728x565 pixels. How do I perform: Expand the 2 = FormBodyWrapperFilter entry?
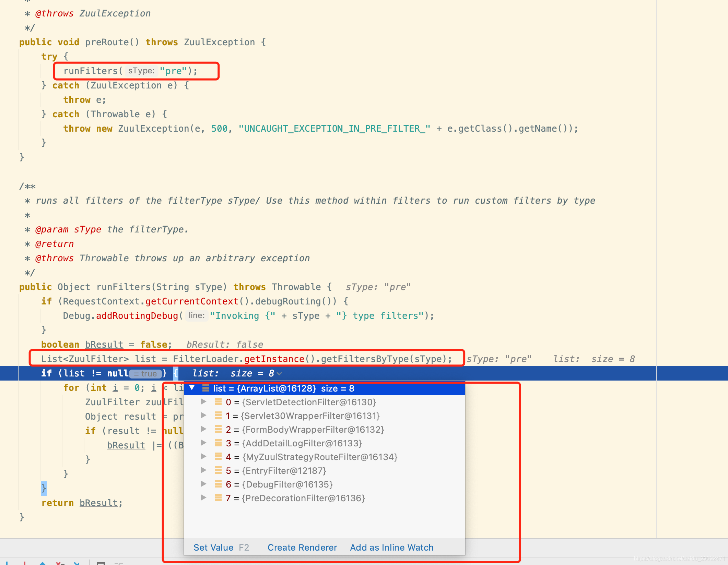pos(203,429)
